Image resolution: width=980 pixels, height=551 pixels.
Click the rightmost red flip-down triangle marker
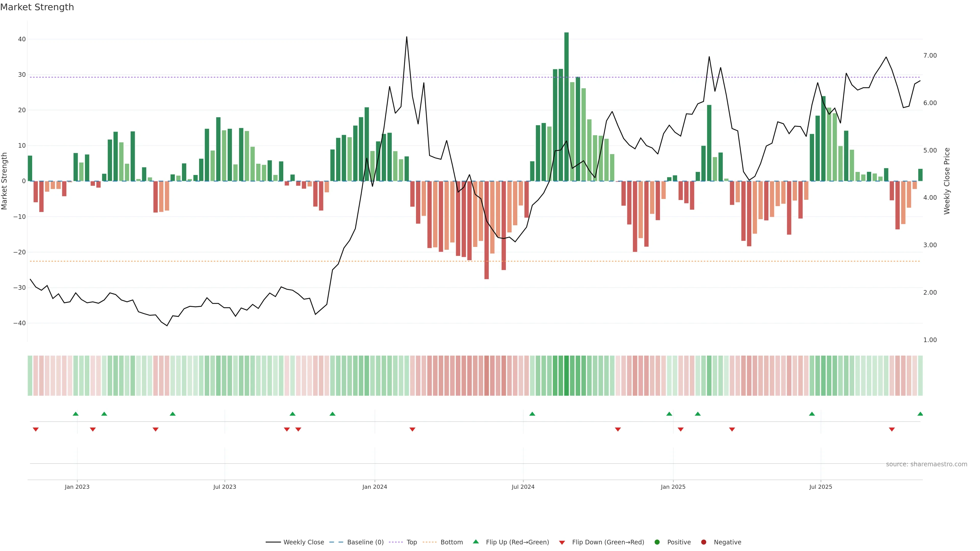coord(892,429)
